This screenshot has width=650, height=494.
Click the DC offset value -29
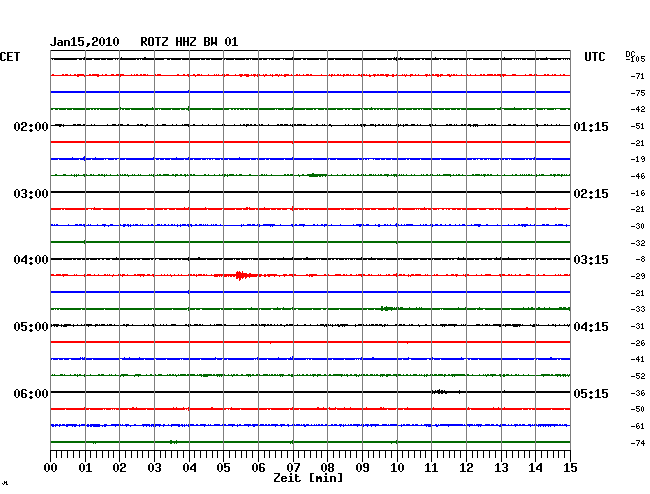(638, 276)
